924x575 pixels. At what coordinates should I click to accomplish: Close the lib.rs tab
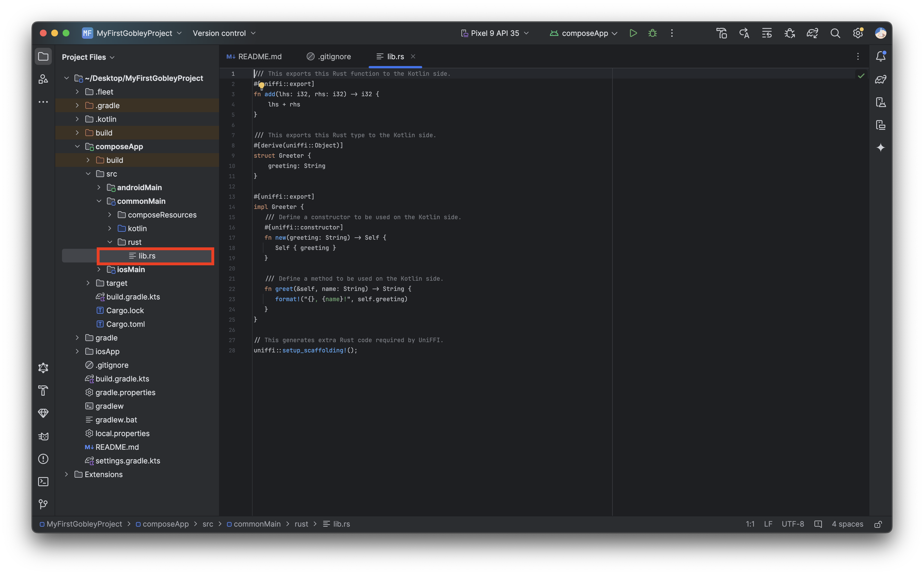point(413,56)
